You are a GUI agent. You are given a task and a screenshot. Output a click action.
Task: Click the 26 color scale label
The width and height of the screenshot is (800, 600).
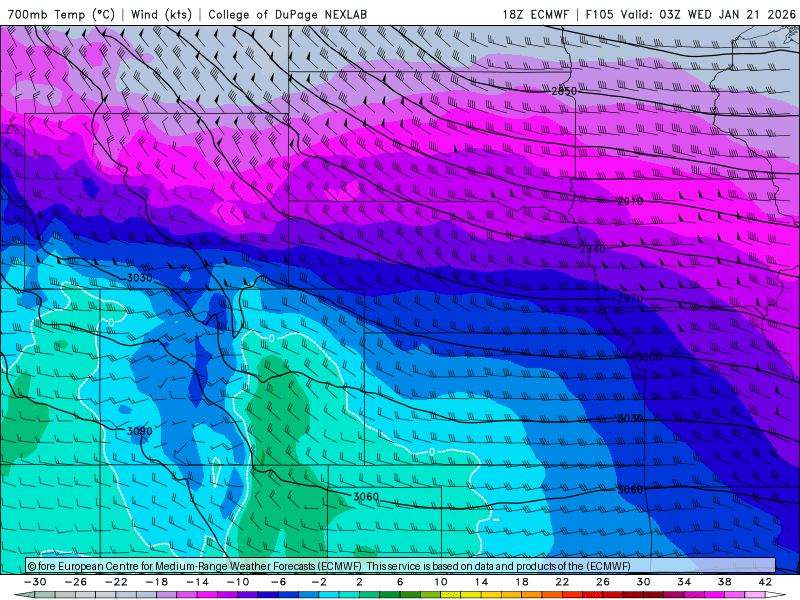click(603, 582)
